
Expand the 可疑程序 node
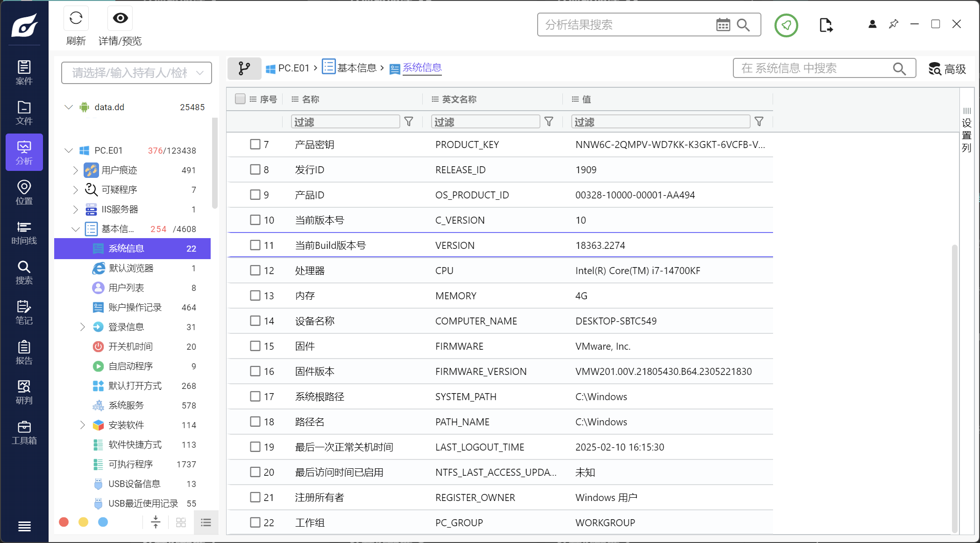[75, 190]
